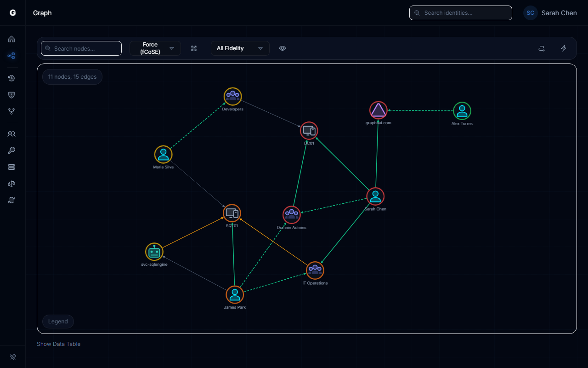Open the Force (fCoSE) layout dropdown
588x368 pixels.
pos(155,48)
